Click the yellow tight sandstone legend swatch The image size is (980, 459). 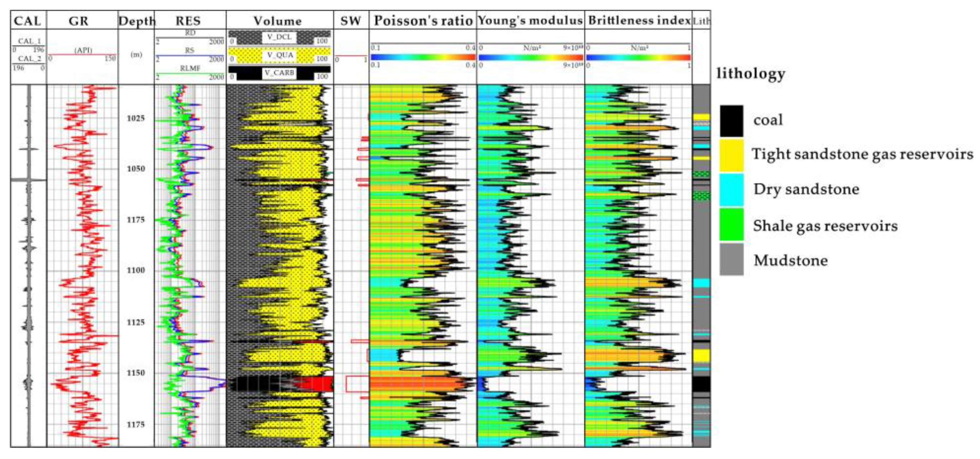731,155
